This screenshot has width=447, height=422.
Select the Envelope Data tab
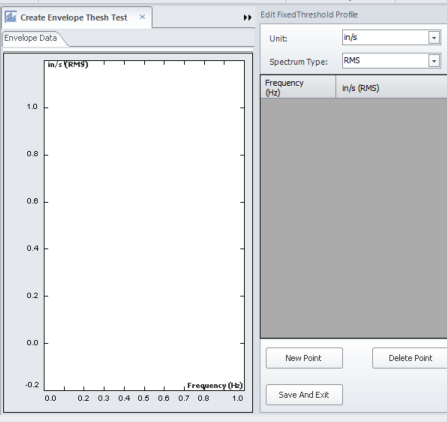(x=31, y=38)
